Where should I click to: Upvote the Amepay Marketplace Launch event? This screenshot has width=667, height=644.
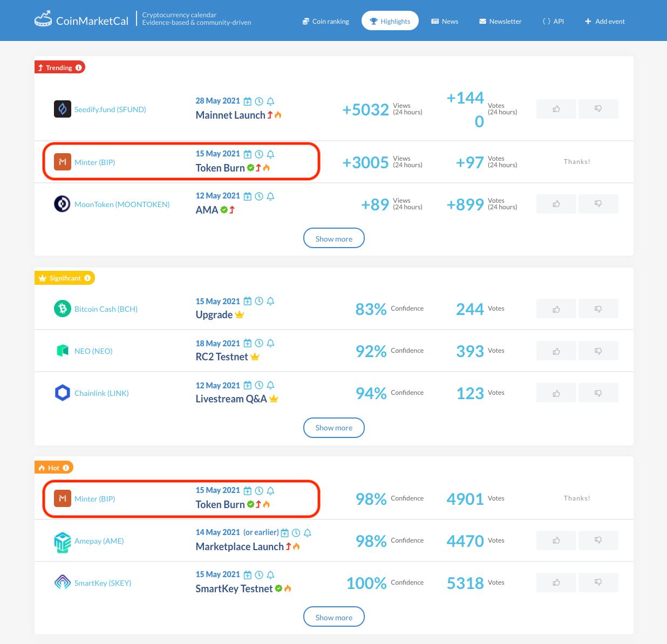tap(556, 540)
